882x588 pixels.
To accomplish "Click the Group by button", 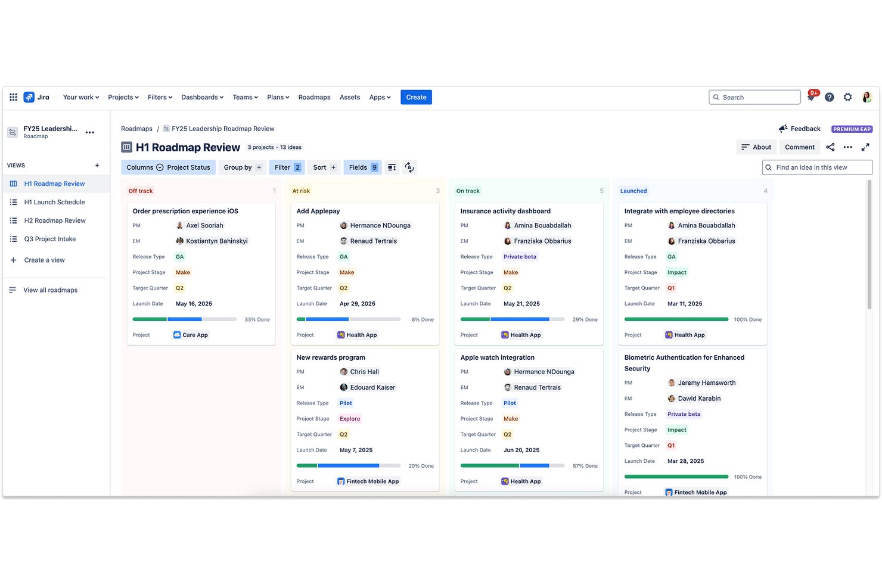I will pyautogui.click(x=242, y=167).
